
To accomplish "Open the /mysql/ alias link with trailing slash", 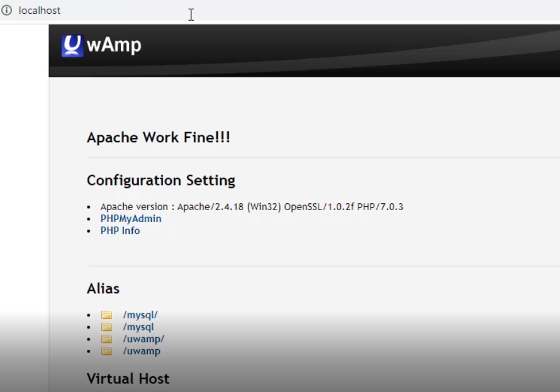I will (140, 315).
